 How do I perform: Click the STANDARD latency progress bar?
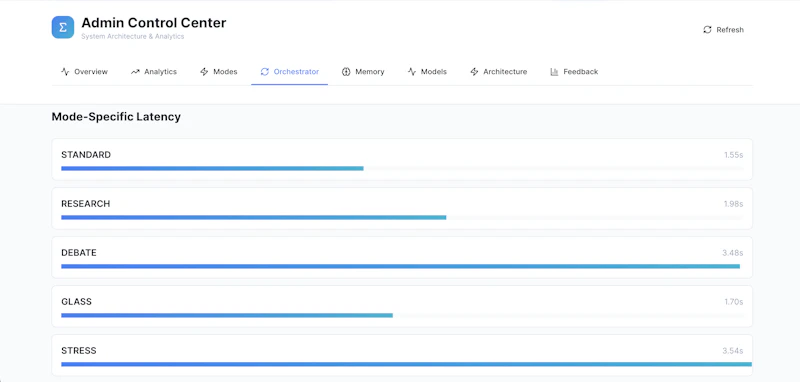pyautogui.click(x=402, y=168)
